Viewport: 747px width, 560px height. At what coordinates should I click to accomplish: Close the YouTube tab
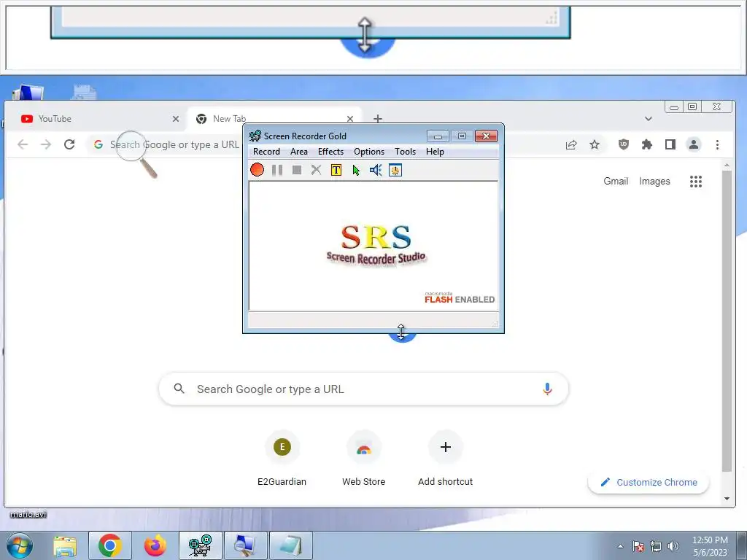(176, 119)
